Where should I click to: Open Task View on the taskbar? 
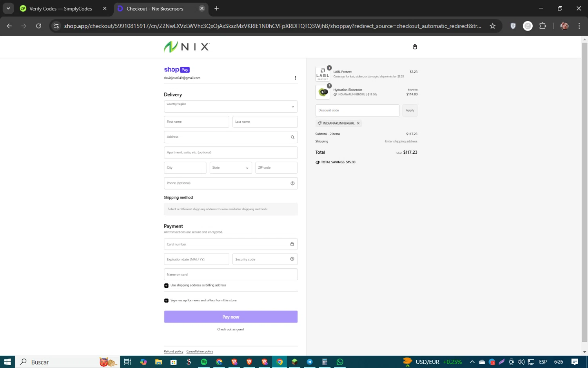pos(127,362)
